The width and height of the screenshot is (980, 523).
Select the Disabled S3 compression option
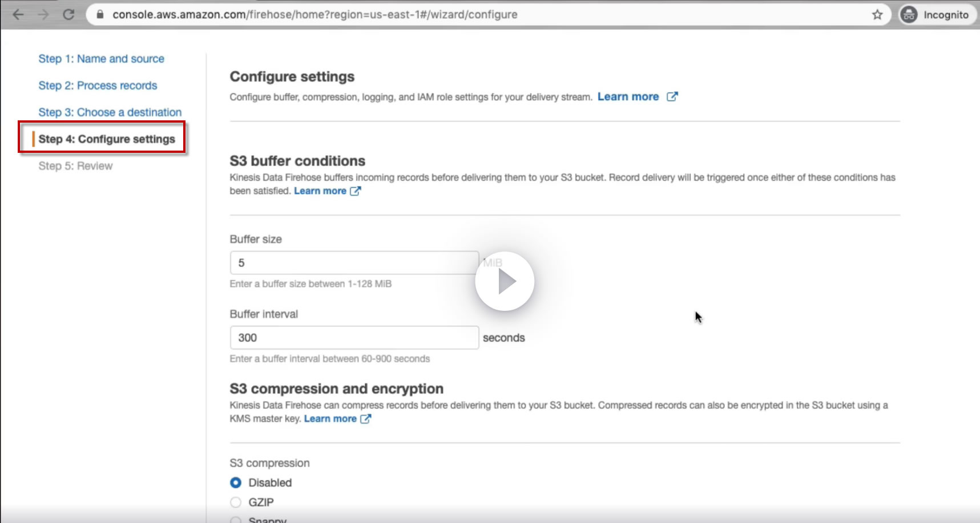pyautogui.click(x=236, y=483)
